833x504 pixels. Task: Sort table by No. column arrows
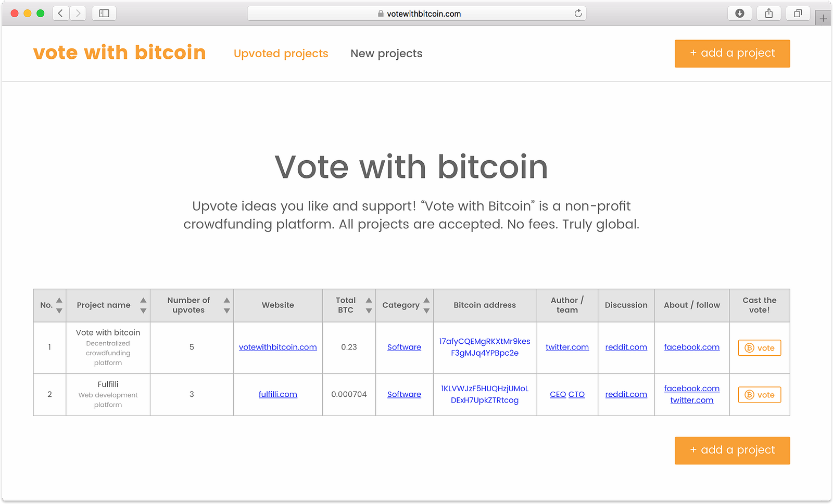pos(59,305)
